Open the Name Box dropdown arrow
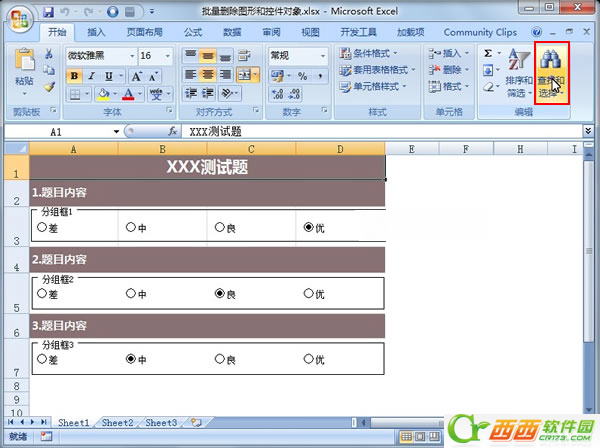 (116, 131)
